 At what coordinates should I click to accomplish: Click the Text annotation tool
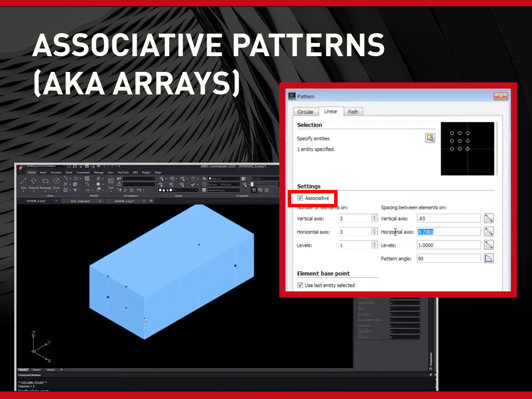(111, 182)
